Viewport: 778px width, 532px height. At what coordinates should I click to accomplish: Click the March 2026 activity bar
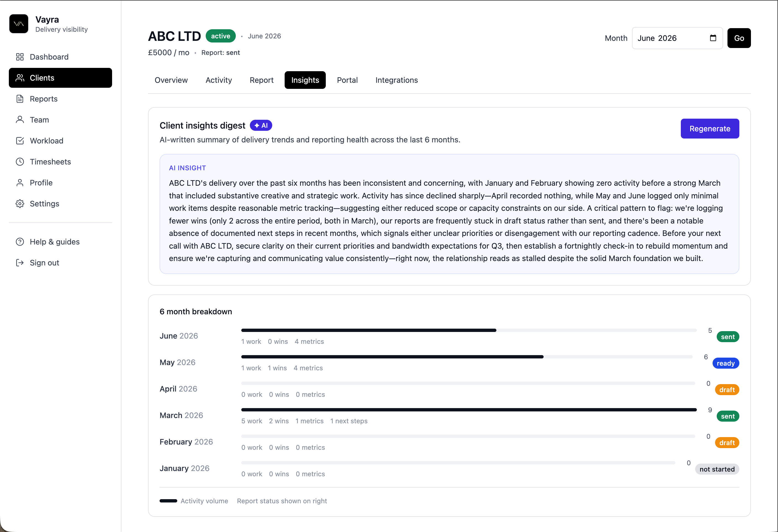(x=469, y=409)
